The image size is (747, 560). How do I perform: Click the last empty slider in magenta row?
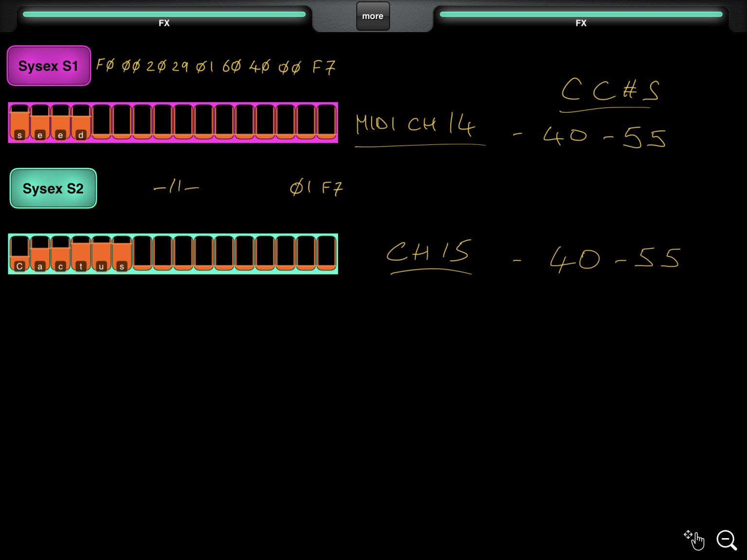tap(326, 122)
